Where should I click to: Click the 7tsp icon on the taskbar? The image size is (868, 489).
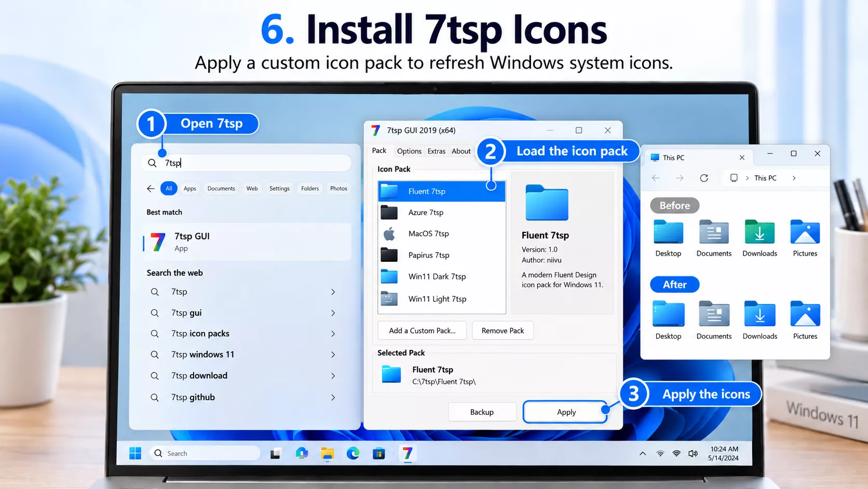pyautogui.click(x=408, y=453)
